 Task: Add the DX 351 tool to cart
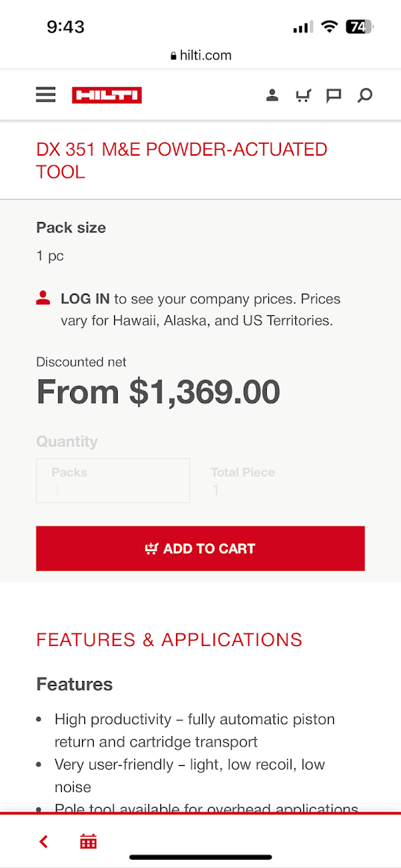coord(200,548)
